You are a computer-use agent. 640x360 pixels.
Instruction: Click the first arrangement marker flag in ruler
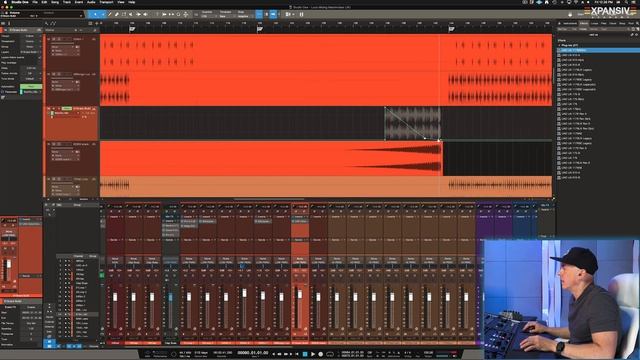coord(132,29)
